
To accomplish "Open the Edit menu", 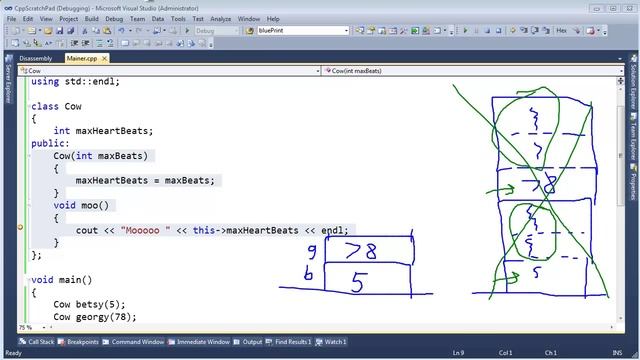I will tap(28, 19).
